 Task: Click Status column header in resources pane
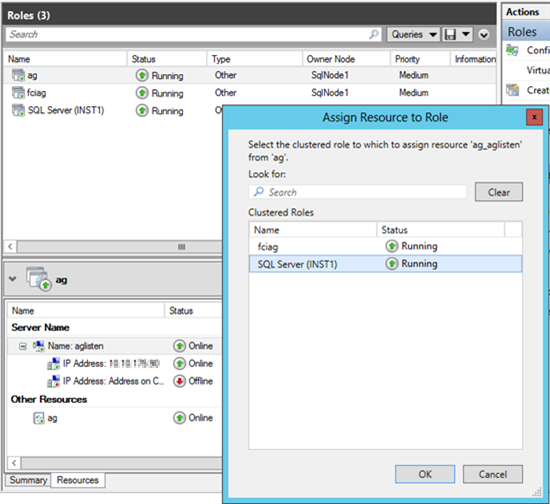[193, 311]
